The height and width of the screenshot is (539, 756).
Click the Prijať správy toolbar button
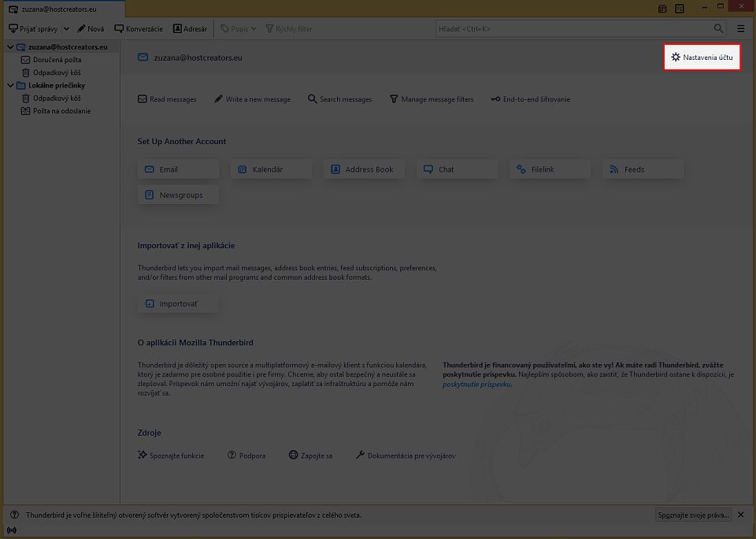pyautogui.click(x=33, y=29)
